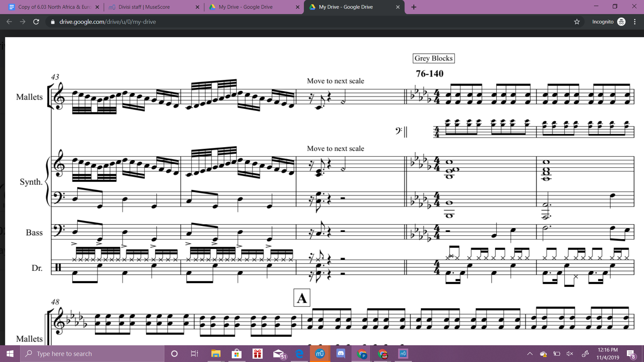Viewport: 644px width, 362px height.
Task: Open File Explorer from the taskbar
Action: pyautogui.click(x=216, y=354)
